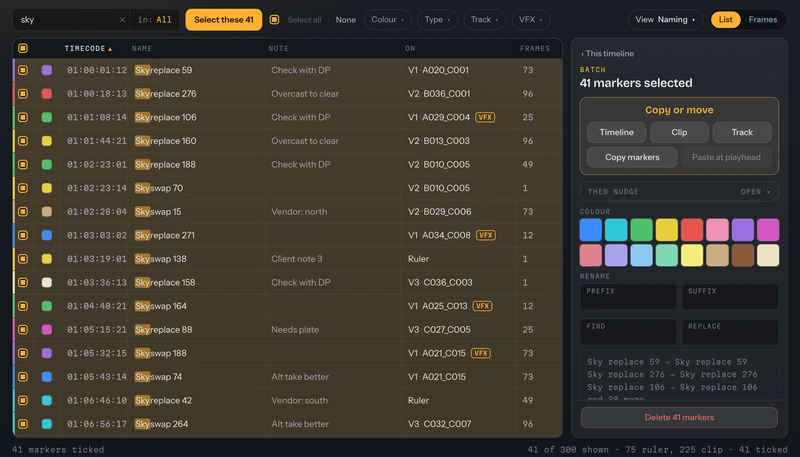Viewport: 800px width, 457px height.
Task: Untick the checkbox for Sky swap 15
Action: (23, 212)
